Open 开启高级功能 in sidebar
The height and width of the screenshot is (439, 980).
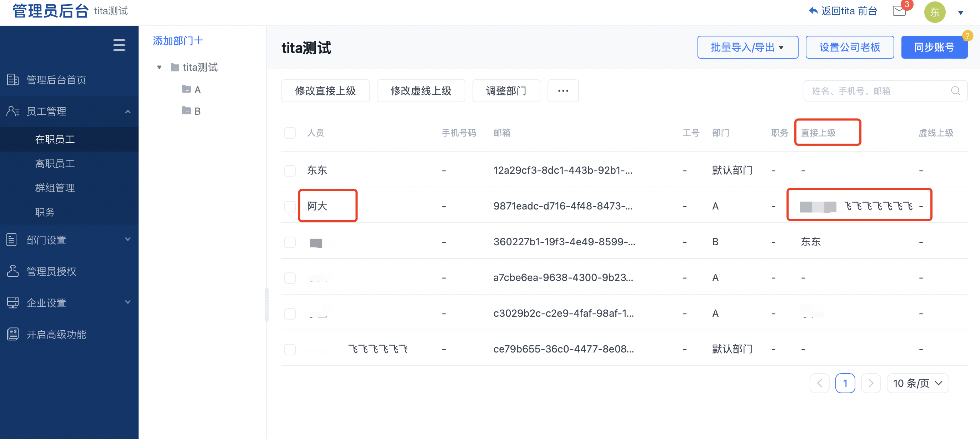69,334
